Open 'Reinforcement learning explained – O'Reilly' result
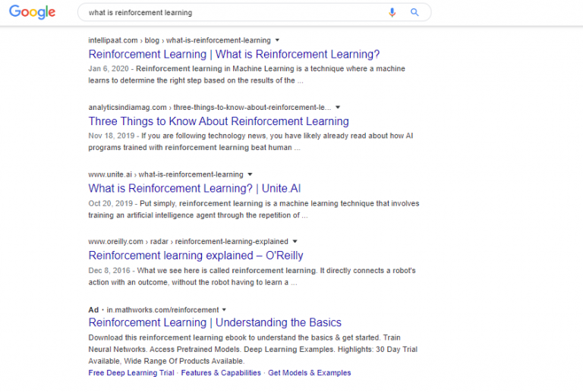The width and height of the screenshot is (583, 392). pyautogui.click(x=196, y=256)
